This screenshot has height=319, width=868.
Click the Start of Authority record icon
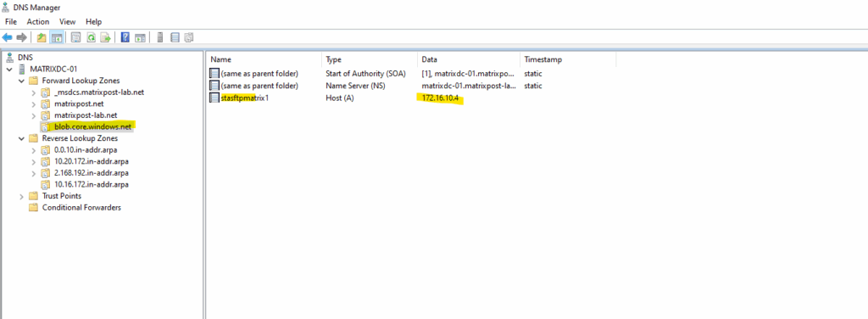[214, 73]
